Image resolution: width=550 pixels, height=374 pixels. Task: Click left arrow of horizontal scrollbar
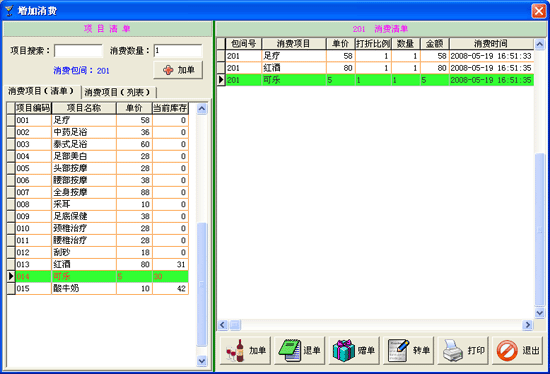pyautogui.click(x=223, y=325)
